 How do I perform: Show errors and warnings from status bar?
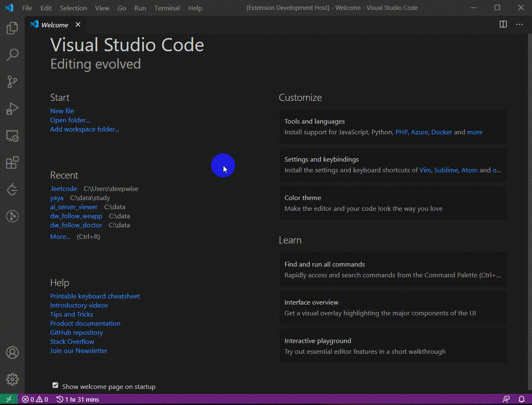tap(35, 399)
